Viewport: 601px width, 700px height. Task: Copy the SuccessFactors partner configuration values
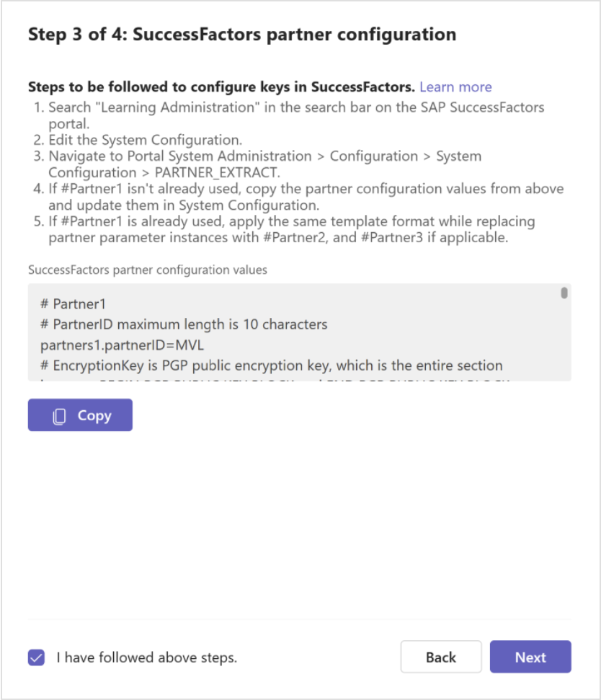(x=79, y=415)
